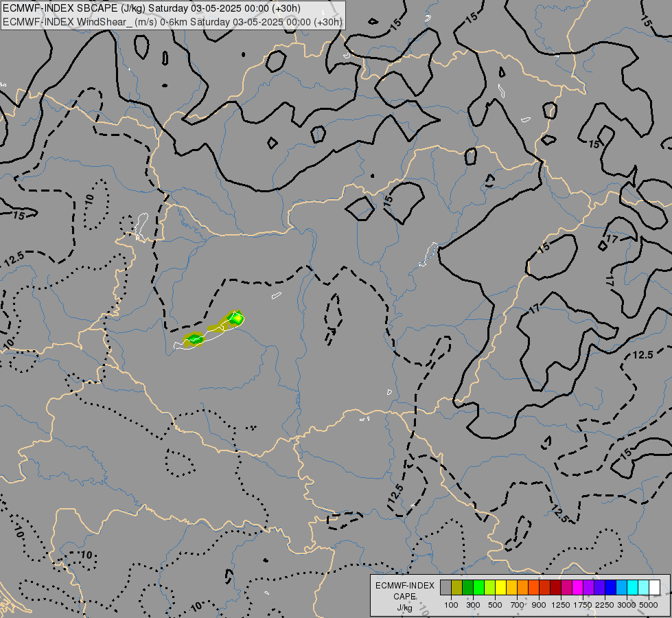Click the J/kg unit label in legend
Viewport: 672px width, 618px height.
point(404,608)
